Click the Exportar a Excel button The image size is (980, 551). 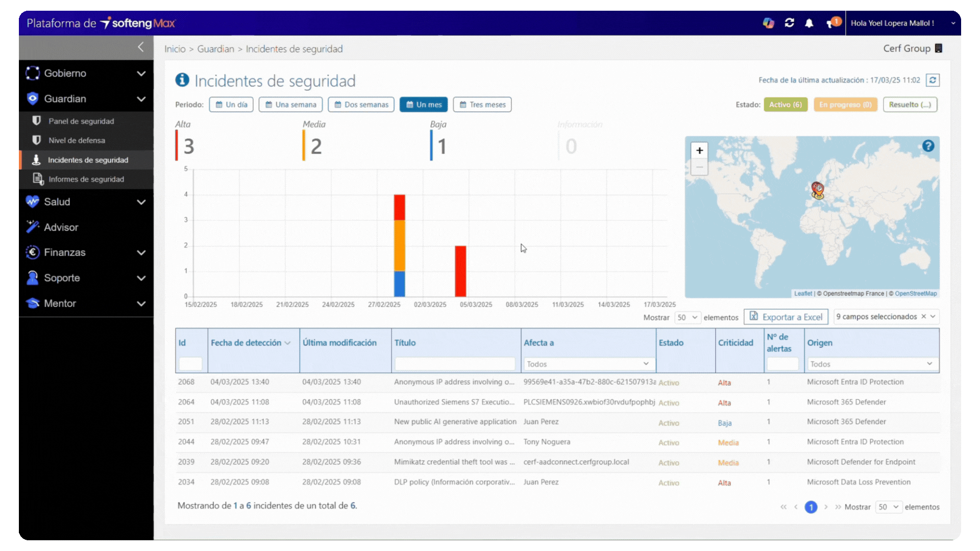pyautogui.click(x=786, y=317)
